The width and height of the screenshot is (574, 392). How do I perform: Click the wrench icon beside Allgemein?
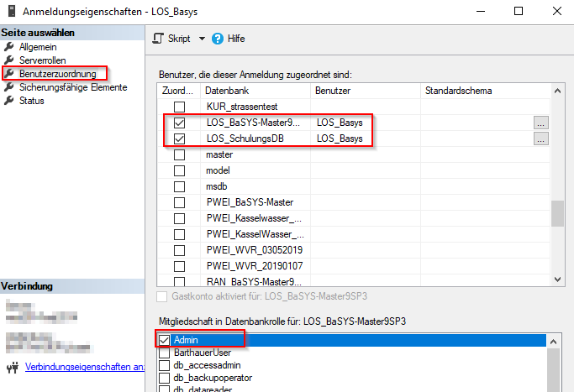[x=10, y=47]
